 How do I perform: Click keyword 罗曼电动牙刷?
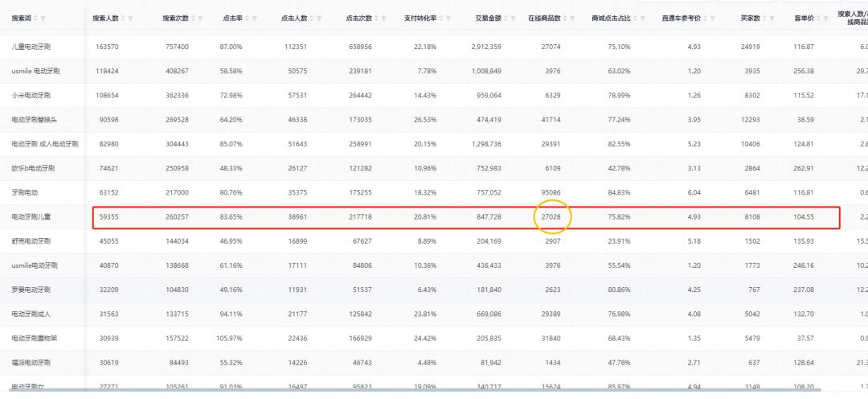point(31,290)
